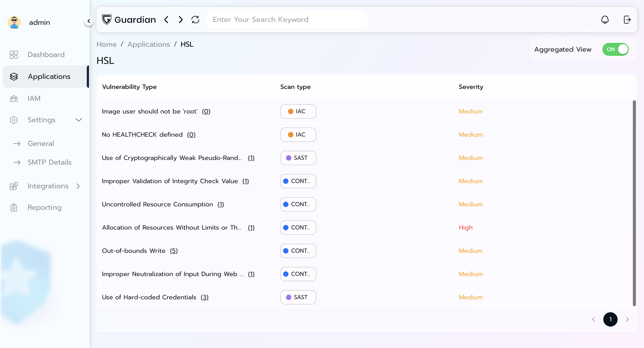The image size is (644, 348).
Task: Click the Applications layers icon
Action: (14, 77)
